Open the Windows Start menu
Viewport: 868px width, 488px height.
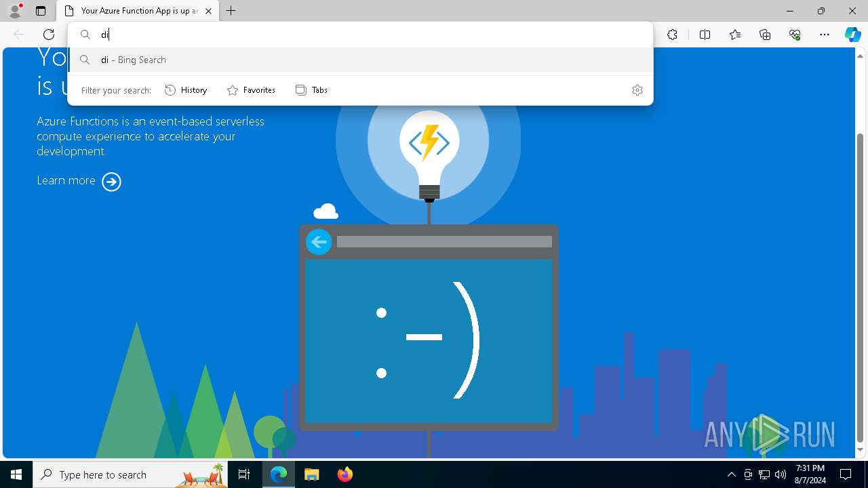pyautogui.click(x=16, y=474)
